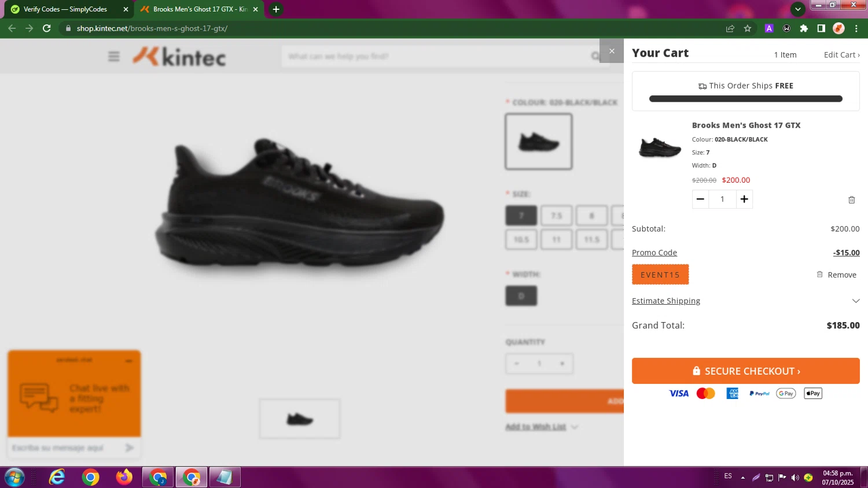Open Edit Cart link
This screenshot has width=868, height=488.
pos(841,55)
